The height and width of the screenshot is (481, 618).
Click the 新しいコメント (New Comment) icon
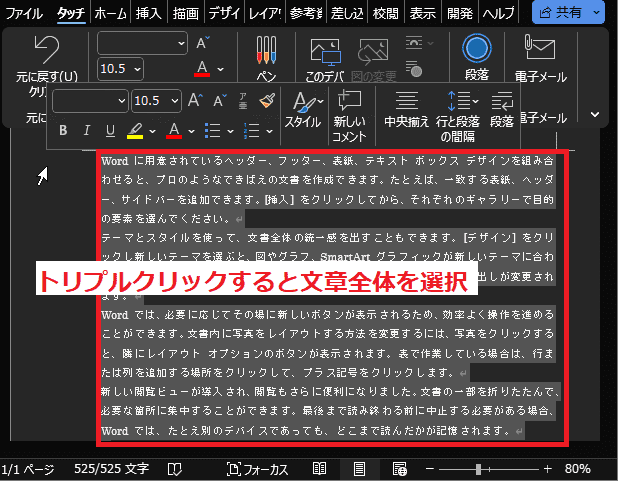(350, 101)
